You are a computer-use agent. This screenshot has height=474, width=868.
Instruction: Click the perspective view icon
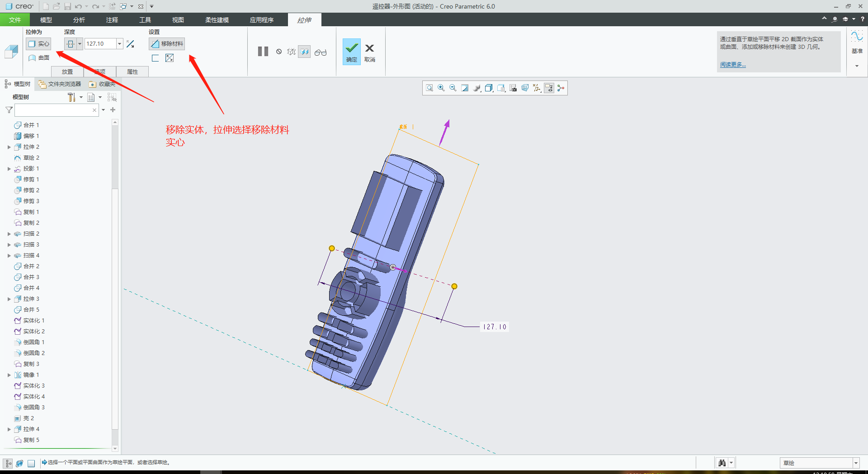tap(525, 88)
